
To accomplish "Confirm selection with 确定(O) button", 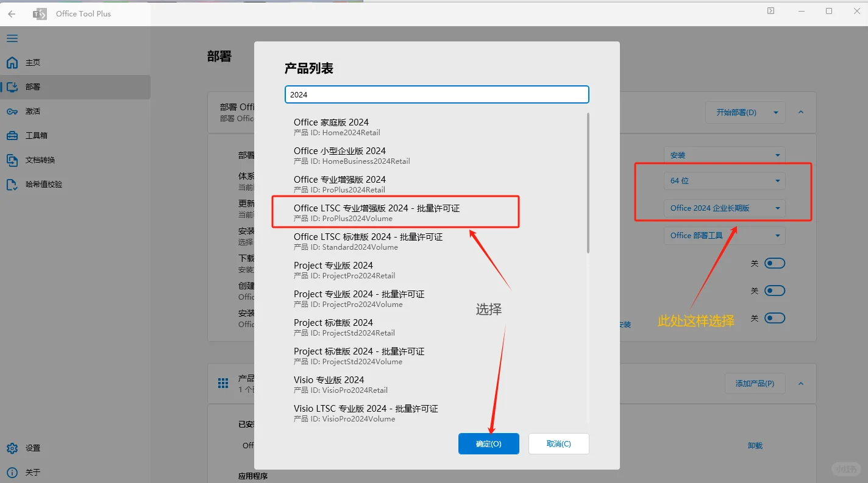I will 488,443.
